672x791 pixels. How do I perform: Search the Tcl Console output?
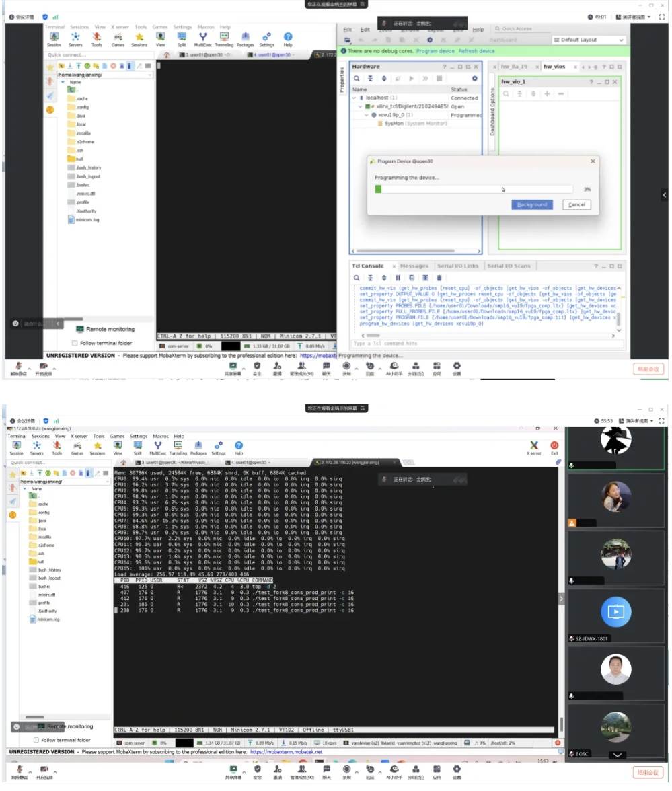pyautogui.click(x=357, y=278)
